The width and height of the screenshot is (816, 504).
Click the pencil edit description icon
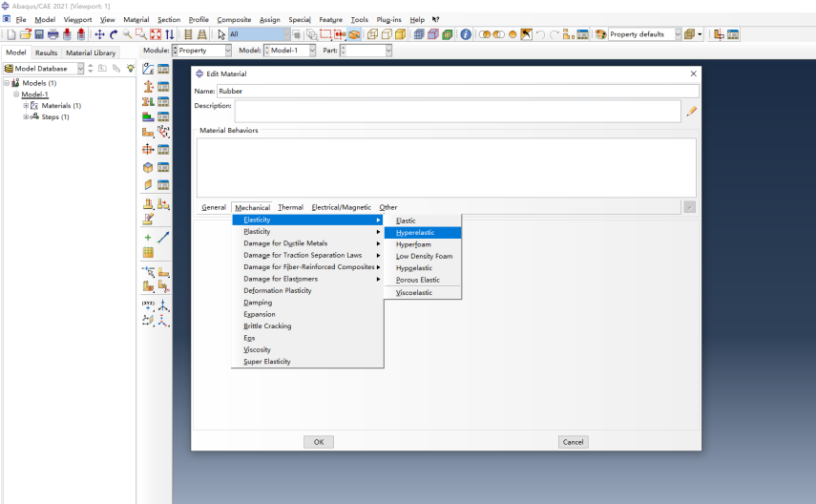(691, 111)
